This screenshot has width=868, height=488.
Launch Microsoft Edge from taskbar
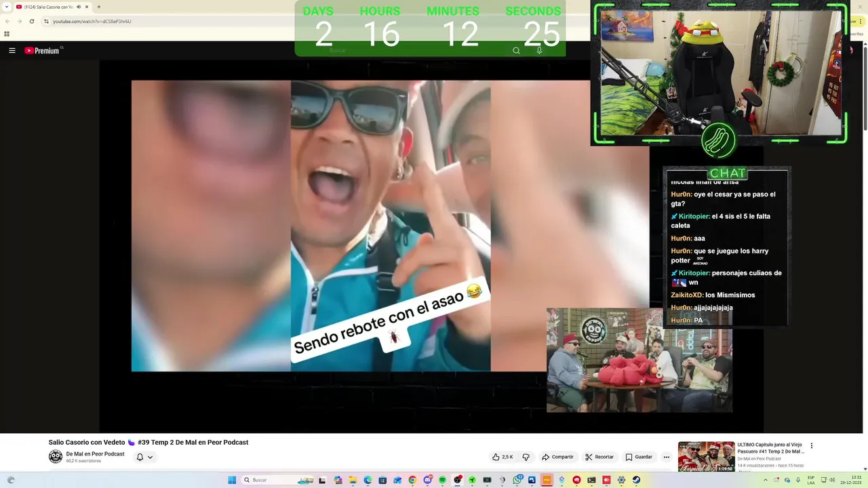368,480
